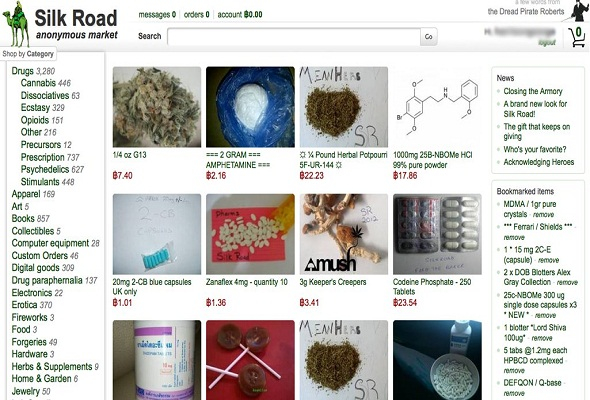590x400 pixels.
Task: Click the search input field
Action: pos(294,37)
